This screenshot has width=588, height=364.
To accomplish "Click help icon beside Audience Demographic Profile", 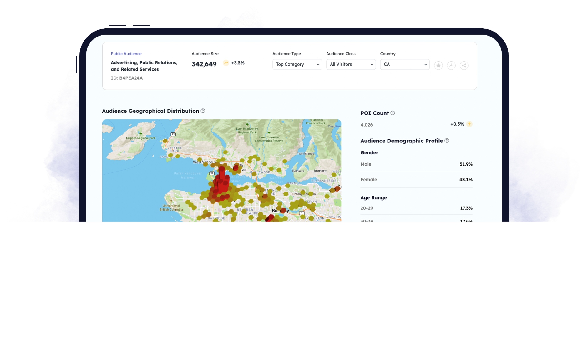I will click(x=447, y=141).
